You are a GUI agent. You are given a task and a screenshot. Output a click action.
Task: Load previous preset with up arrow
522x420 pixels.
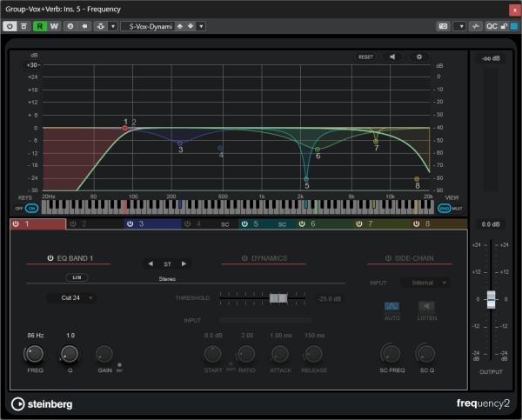tap(180, 26)
